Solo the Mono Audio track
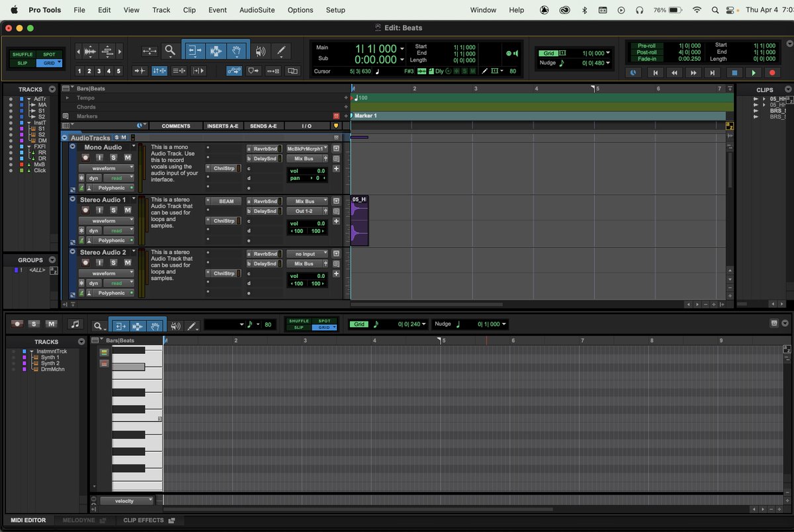The width and height of the screenshot is (794, 532). point(113,157)
